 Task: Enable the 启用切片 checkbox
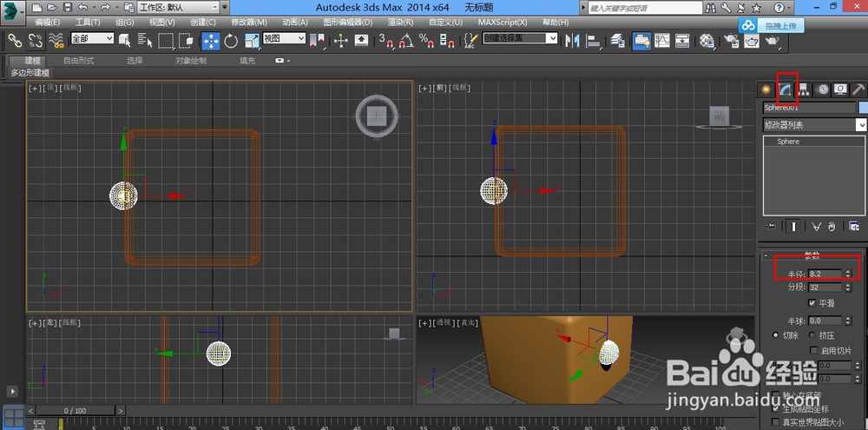point(814,350)
